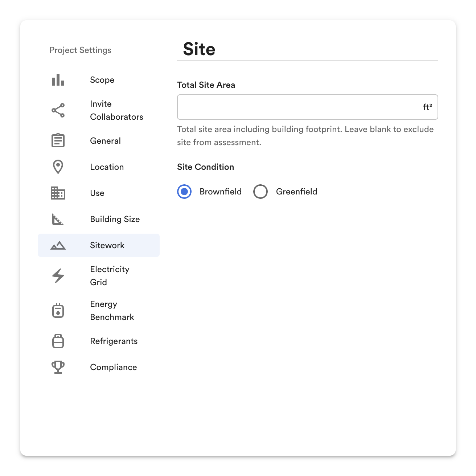Click the Sitework mountain icon
476x476 pixels.
(x=58, y=246)
